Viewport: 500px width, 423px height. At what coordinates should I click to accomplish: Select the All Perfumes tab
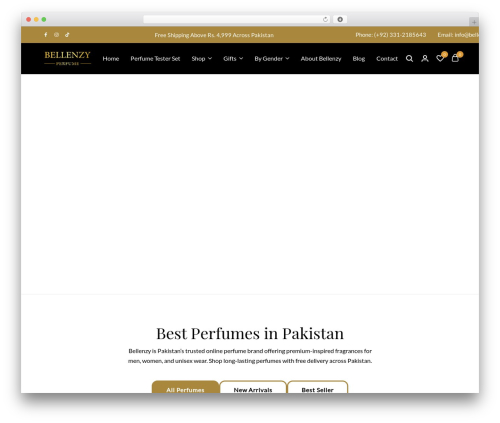(x=185, y=387)
